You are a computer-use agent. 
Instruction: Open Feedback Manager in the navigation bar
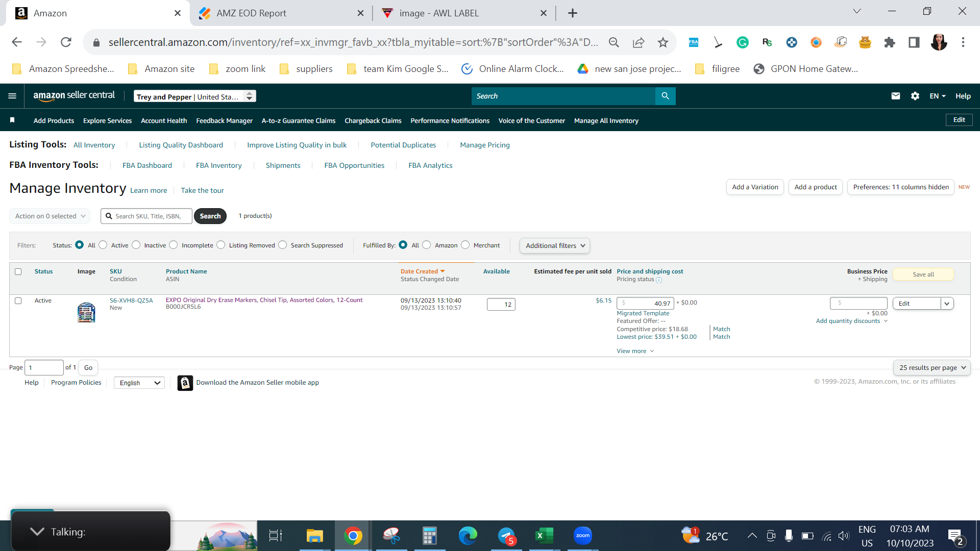pos(225,121)
